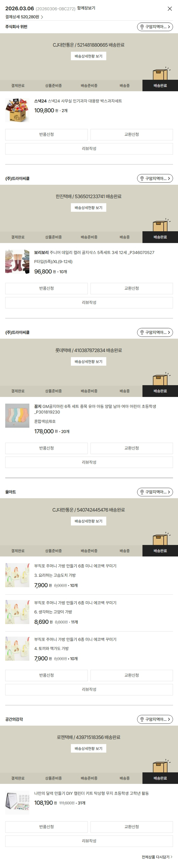Open 스낵24 snack box product thumbnail
This screenshot has width=178, height=868.
tap(17, 110)
